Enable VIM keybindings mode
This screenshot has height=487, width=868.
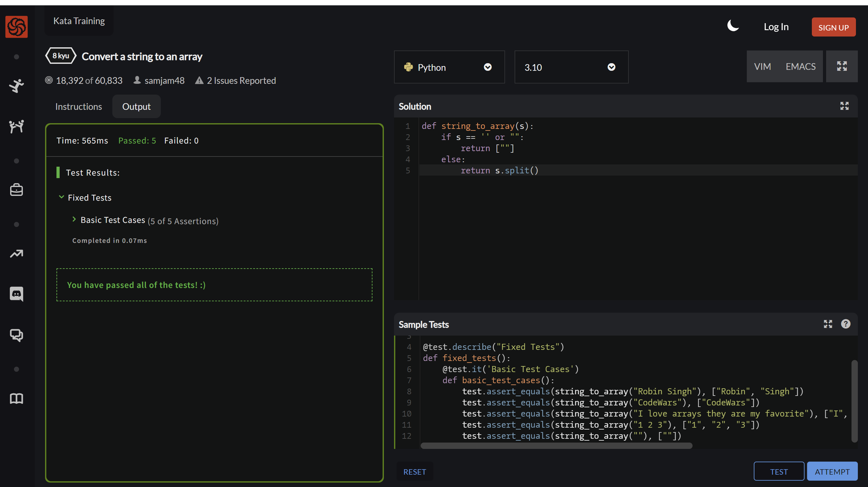tap(763, 66)
